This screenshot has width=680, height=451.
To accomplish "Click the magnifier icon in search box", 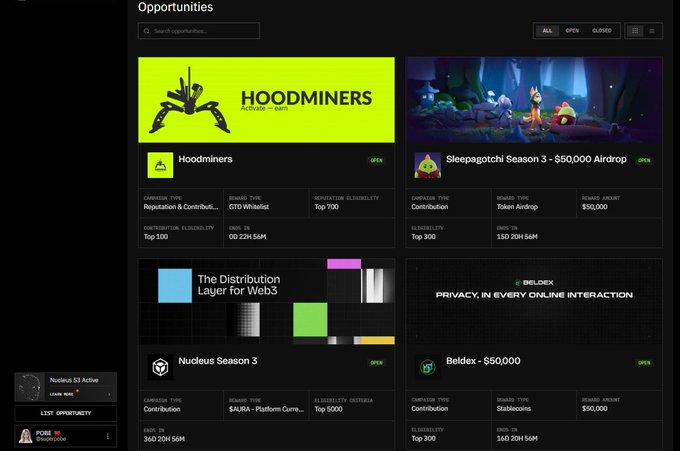I will coord(147,31).
